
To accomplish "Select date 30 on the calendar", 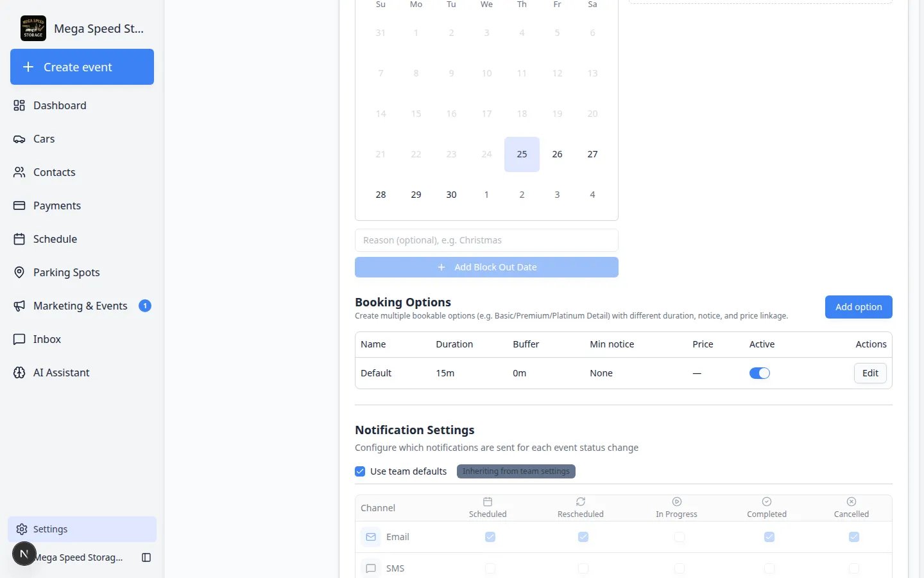I will click(451, 195).
